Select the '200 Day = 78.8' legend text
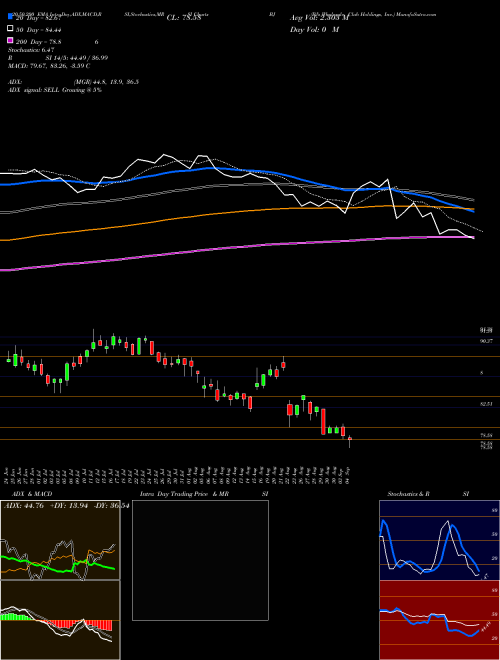The height and width of the screenshot is (660, 500). [39, 42]
